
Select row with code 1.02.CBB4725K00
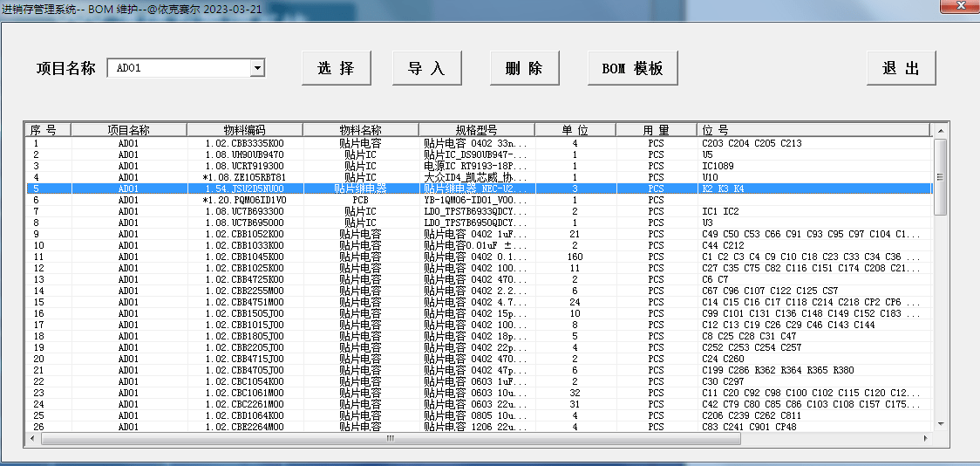[479, 279]
